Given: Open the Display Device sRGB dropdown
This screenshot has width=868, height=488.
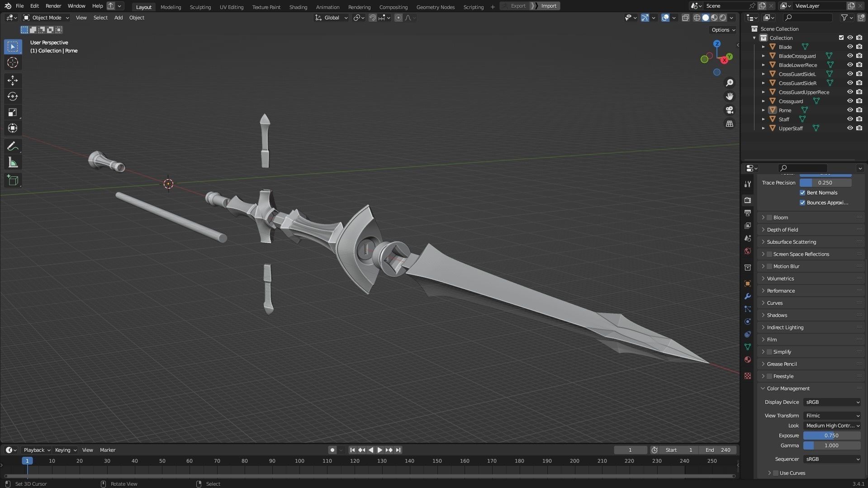Looking at the screenshot, I should click(832, 402).
